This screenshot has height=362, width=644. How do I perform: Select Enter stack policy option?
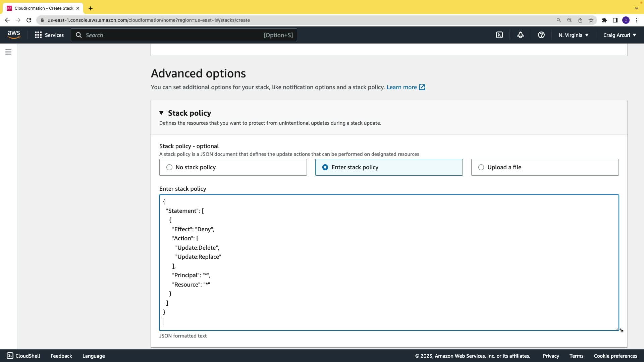pos(325,167)
